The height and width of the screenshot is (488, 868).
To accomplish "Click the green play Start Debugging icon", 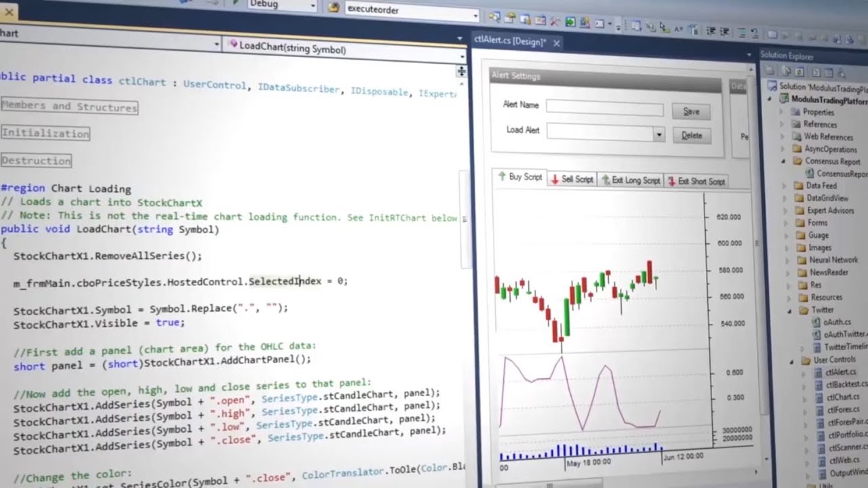I will point(235,3).
